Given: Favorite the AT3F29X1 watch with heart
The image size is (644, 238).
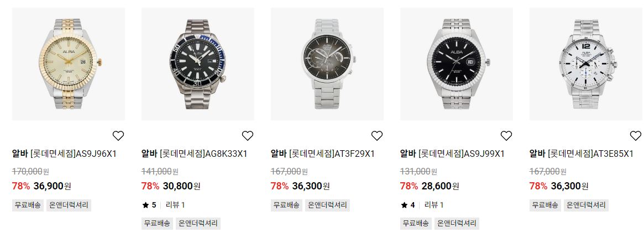Looking at the screenshot, I should coord(377,135).
